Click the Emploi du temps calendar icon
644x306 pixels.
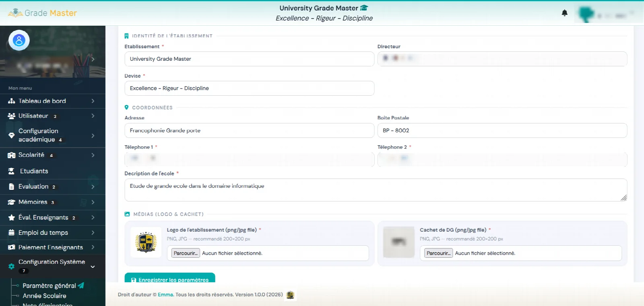(x=12, y=233)
